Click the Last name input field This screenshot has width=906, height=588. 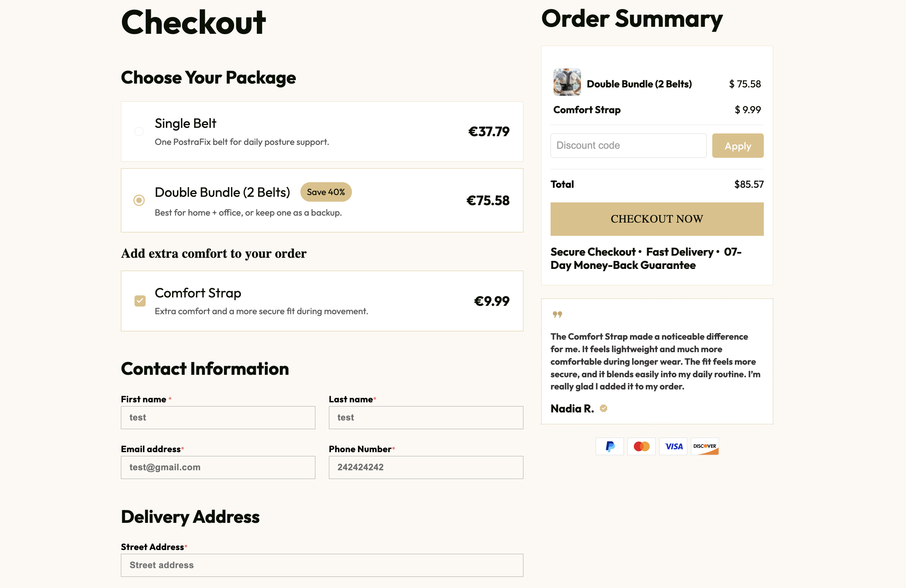(425, 418)
